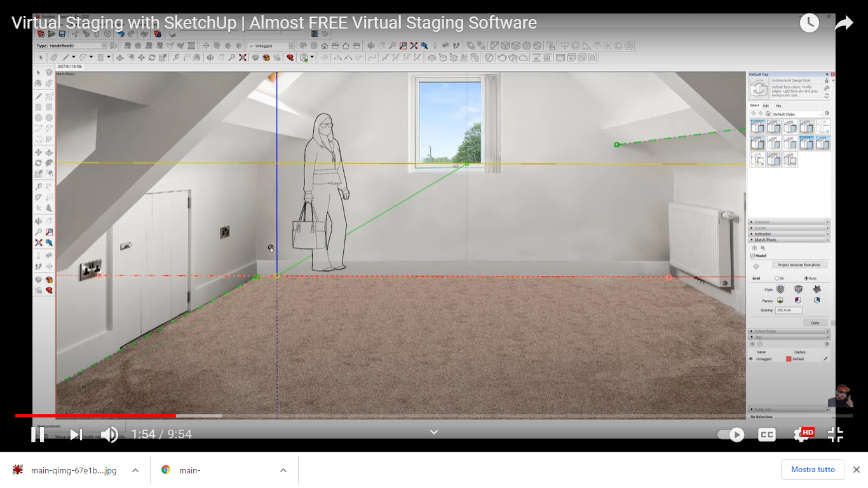
Task: Toggle the green/blue grid plane
Action: [x=817, y=300]
